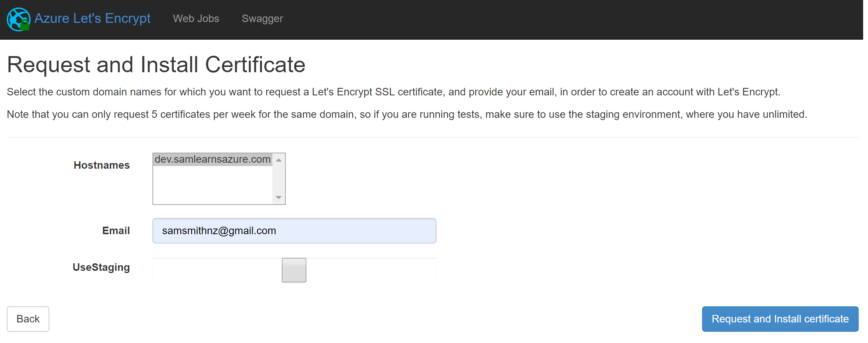Image resolution: width=868 pixels, height=343 pixels.
Task: Click the Back button
Action: (x=28, y=319)
